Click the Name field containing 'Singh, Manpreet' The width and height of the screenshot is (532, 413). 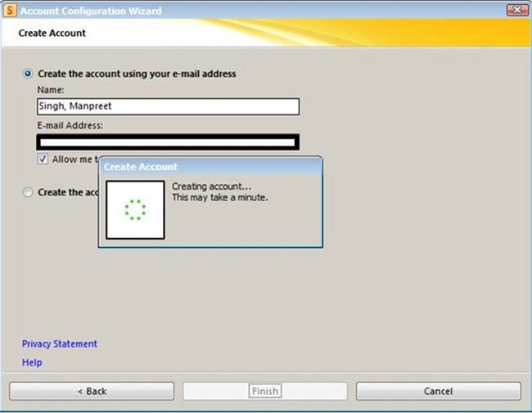click(168, 106)
